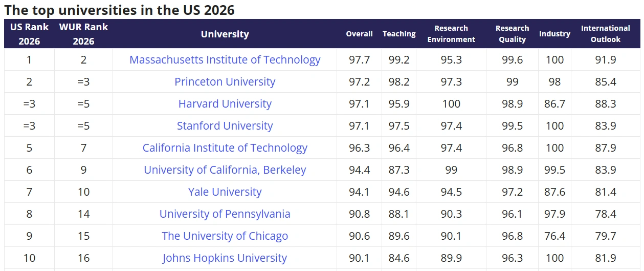
Task: Click the Industry column header
Action: point(554,34)
